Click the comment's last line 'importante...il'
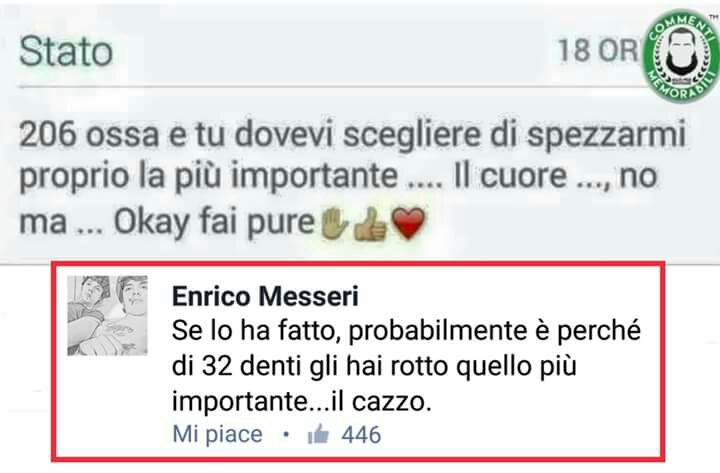 (x=302, y=402)
